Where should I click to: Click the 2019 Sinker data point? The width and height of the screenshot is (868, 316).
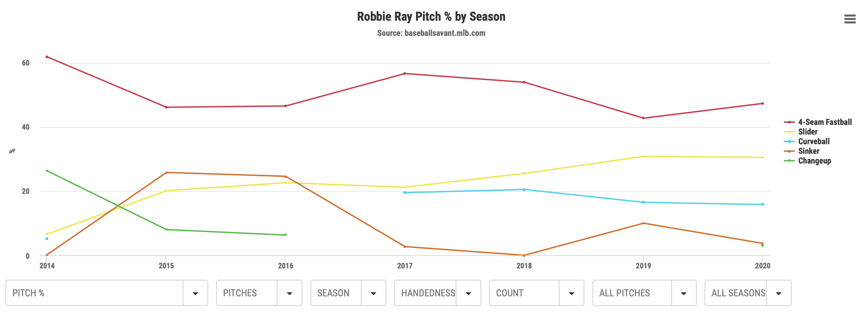pyautogui.click(x=643, y=223)
